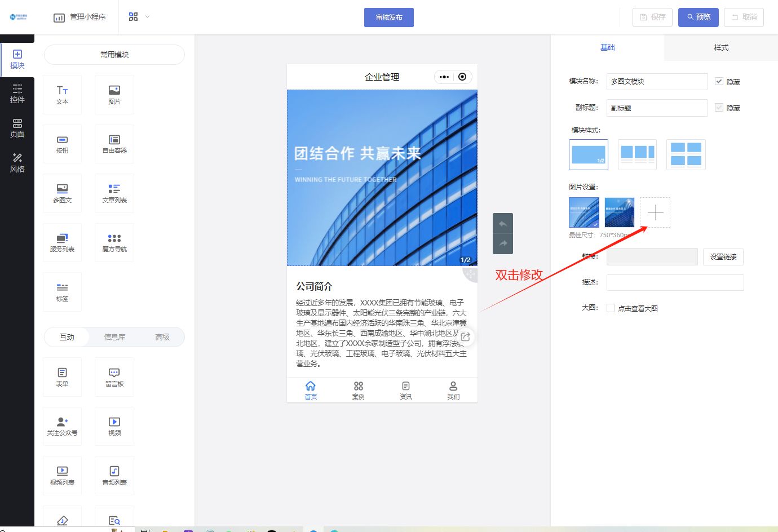Click the undo arrow beside preview
The width and height of the screenshot is (778, 532).
tap(503, 224)
